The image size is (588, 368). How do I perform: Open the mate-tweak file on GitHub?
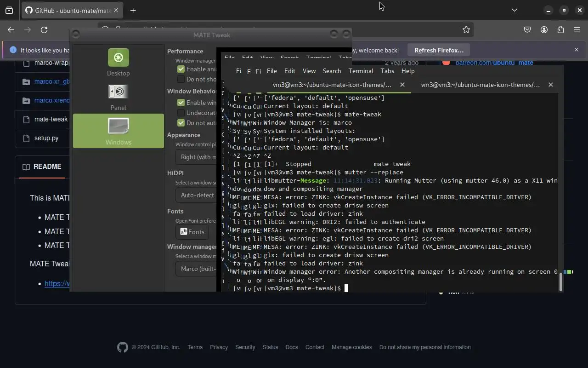[51, 119]
